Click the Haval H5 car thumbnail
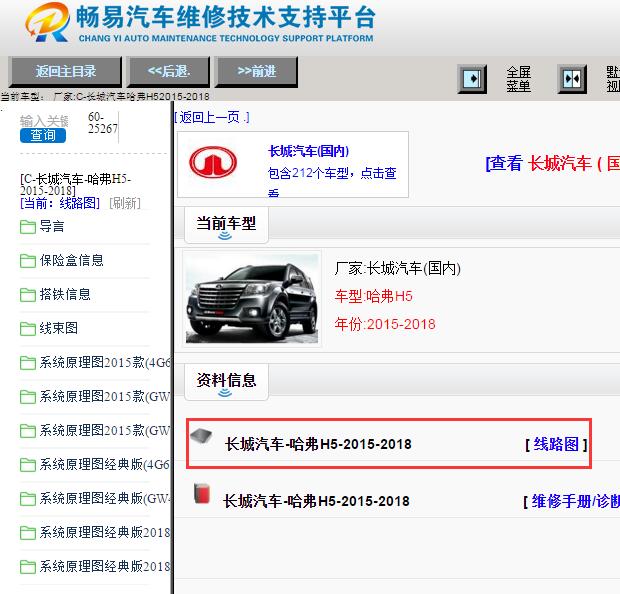 tap(252, 298)
